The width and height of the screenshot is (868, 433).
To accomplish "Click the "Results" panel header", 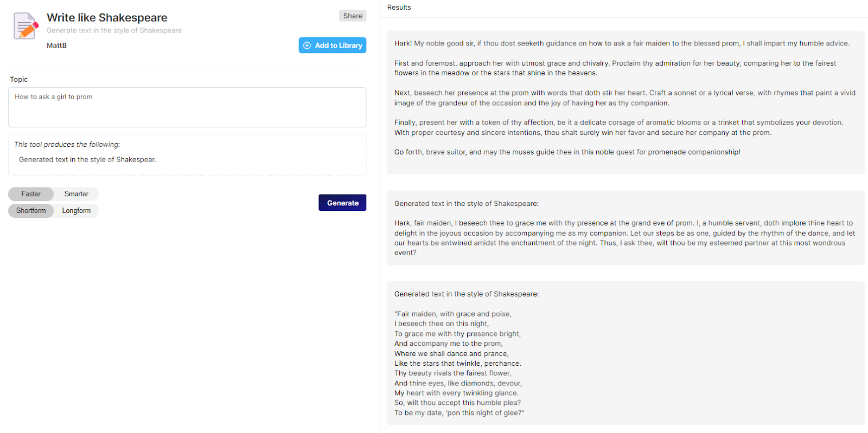I will point(398,7).
